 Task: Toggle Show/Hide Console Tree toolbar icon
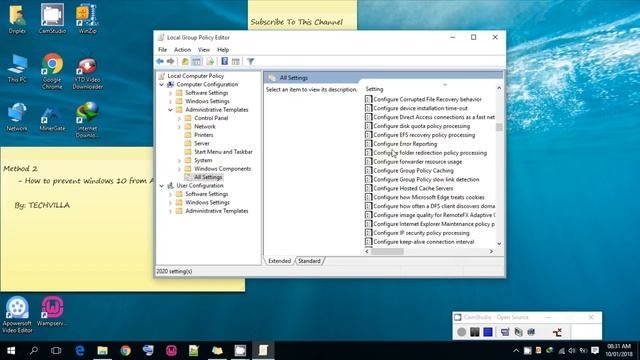click(196, 61)
